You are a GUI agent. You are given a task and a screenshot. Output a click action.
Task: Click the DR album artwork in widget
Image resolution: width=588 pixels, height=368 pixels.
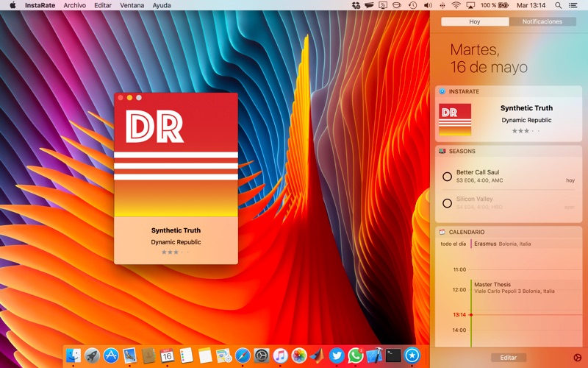455,119
